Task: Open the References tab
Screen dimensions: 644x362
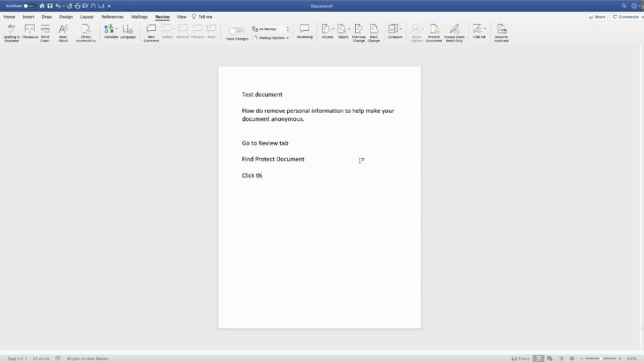Action: (112, 17)
